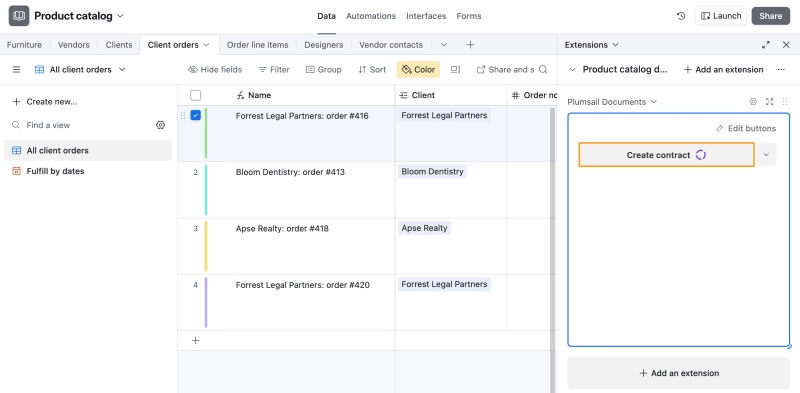The image size is (800, 393).
Task: Uncheck the Forrest Legal order #416 row
Action: tap(195, 115)
